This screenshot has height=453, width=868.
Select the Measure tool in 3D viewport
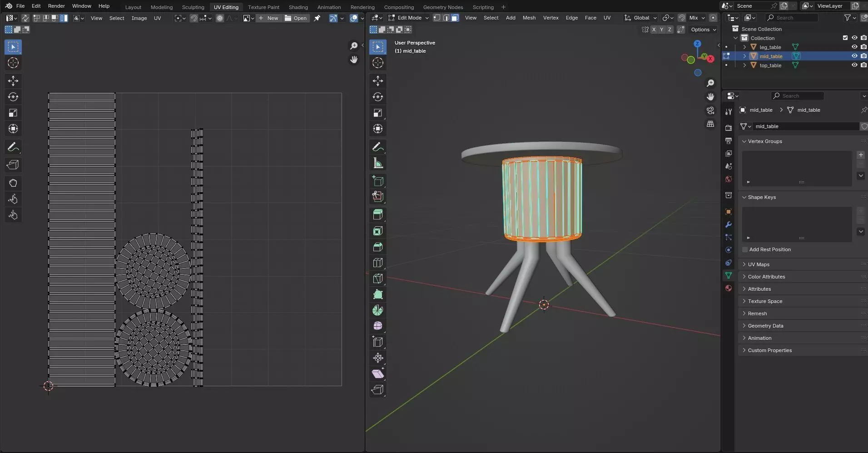tap(378, 163)
